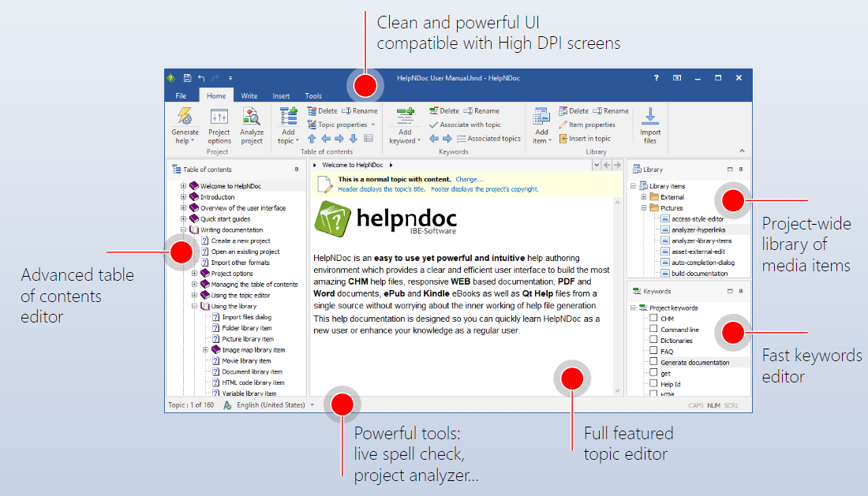The image size is (868, 496).
Task: Click the editor scrollbar down arrow
Action: (618, 390)
